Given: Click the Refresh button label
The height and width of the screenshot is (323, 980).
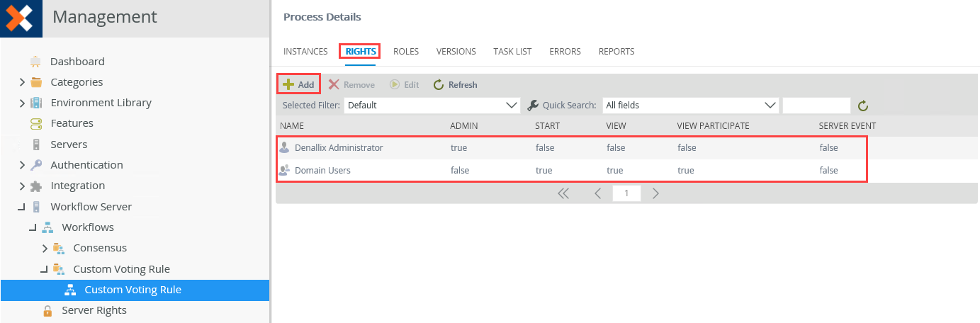Looking at the screenshot, I should coord(463,85).
